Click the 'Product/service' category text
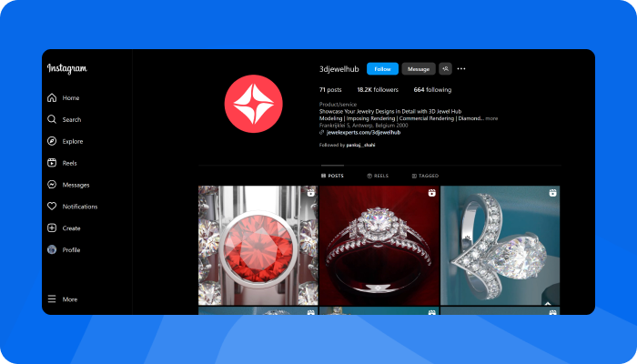Viewport: 637px width, 364px height. tap(338, 105)
